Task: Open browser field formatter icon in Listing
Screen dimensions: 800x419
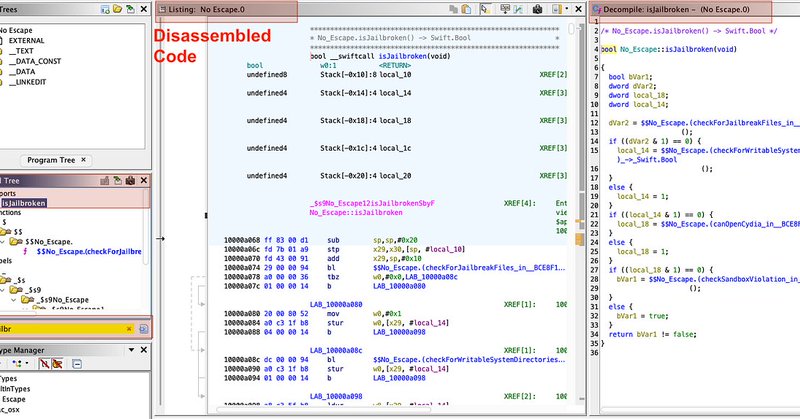Action: tap(505, 9)
